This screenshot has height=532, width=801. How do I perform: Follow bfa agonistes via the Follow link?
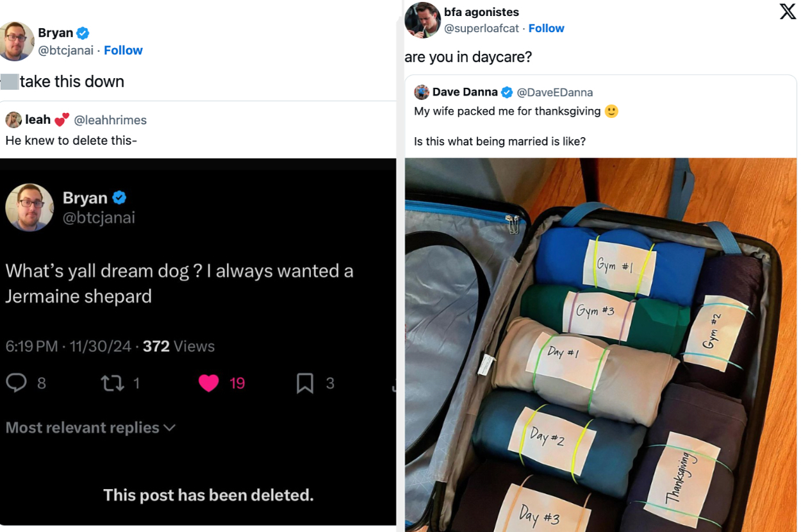coord(546,28)
